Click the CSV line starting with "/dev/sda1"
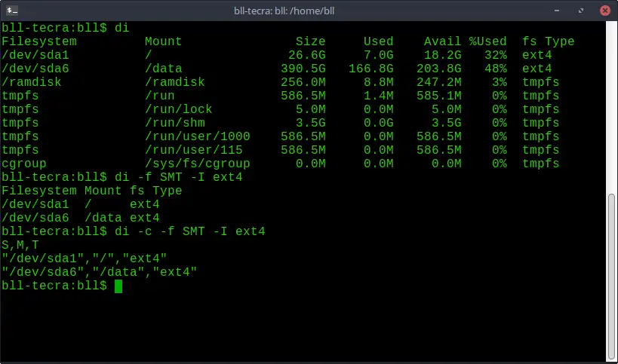 coord(84,258)
